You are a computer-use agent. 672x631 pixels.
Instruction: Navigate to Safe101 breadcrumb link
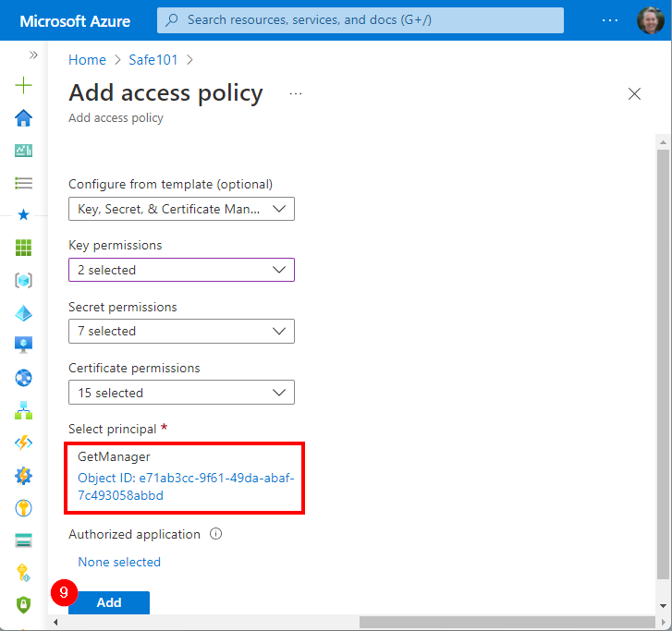[153, 60]
